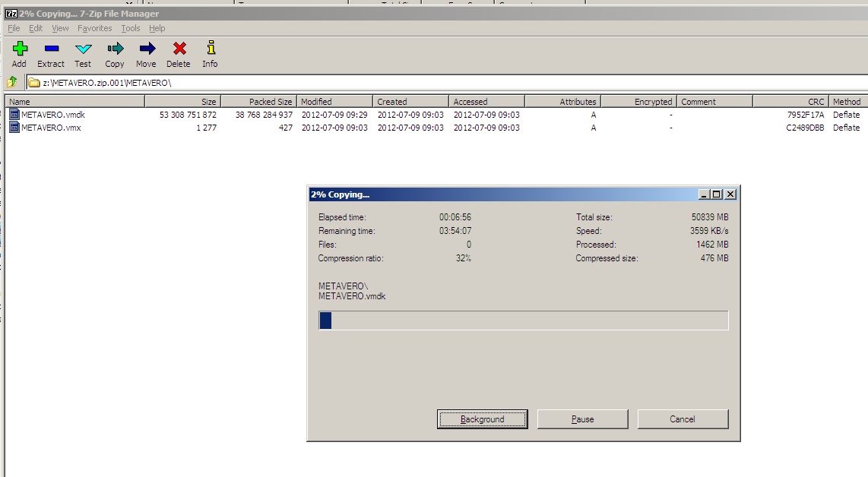This screenshot has height=477, width=868.
Task: Pause the copying operation
Action: [582, 419]
